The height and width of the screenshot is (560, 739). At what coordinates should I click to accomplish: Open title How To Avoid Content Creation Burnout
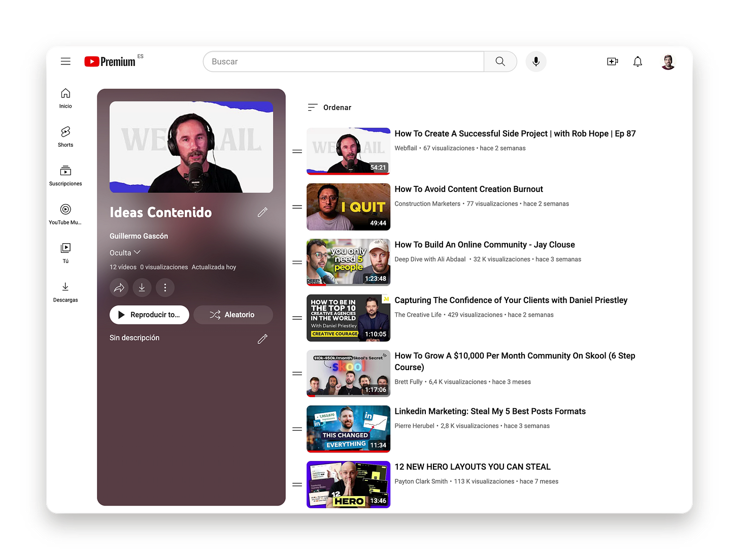469,189
